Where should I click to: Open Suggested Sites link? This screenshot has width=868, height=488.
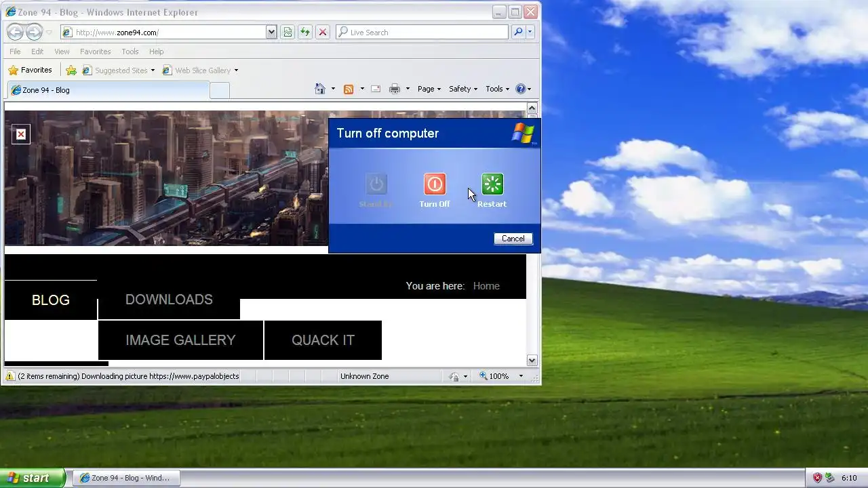118,70
